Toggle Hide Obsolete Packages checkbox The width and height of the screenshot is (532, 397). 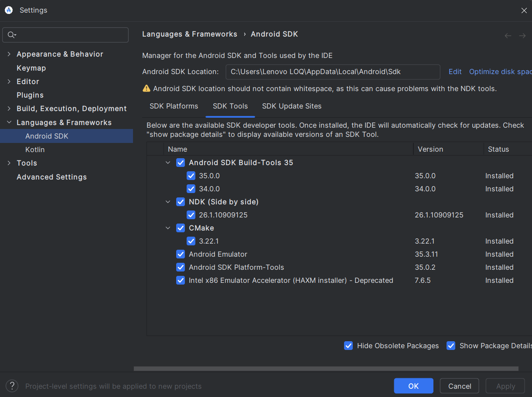[x=348, y=346]
